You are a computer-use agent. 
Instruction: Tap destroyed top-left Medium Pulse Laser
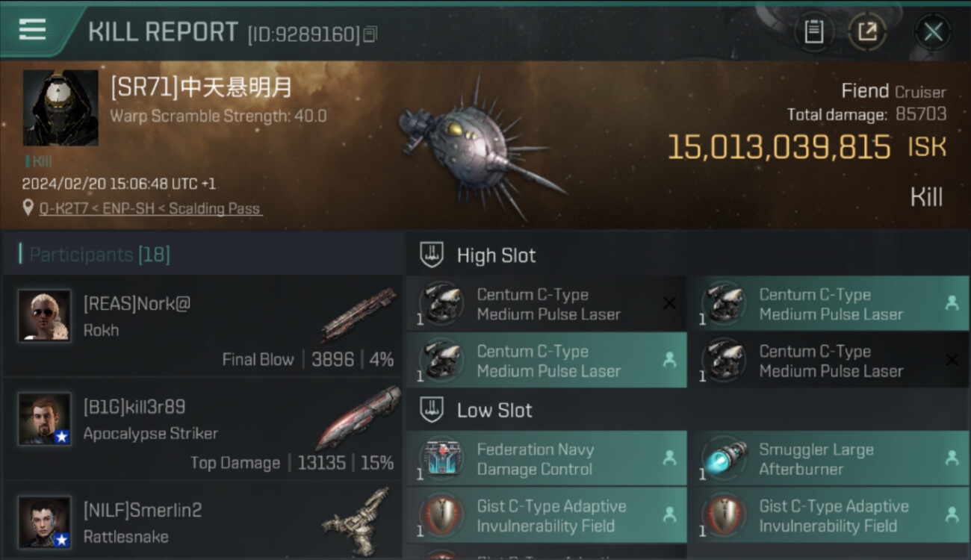(547, 304)
